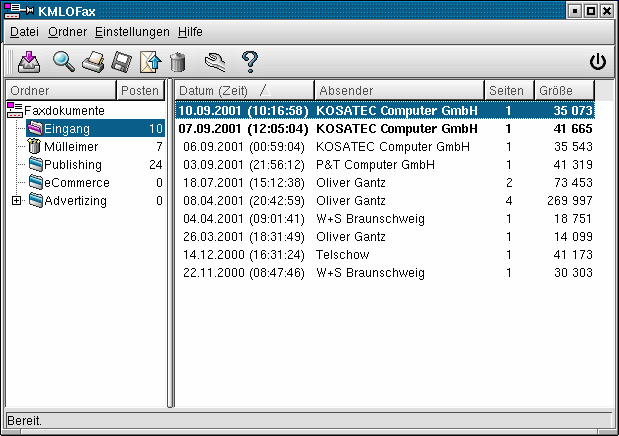Open the magnifier view fax icon
The height and width of the screenshot is (436, 619).
[x=64, y=62]
